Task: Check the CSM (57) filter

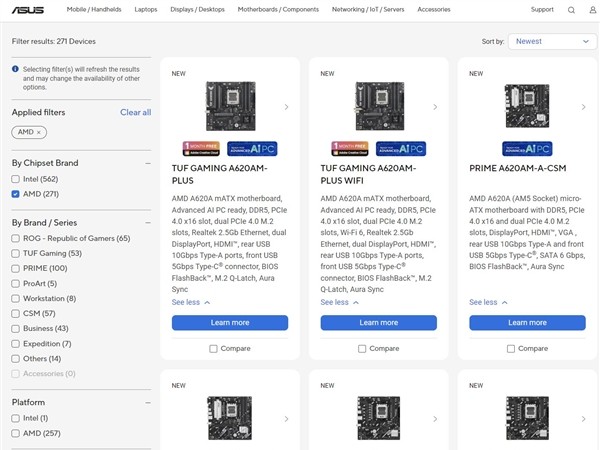Action: 15,314
